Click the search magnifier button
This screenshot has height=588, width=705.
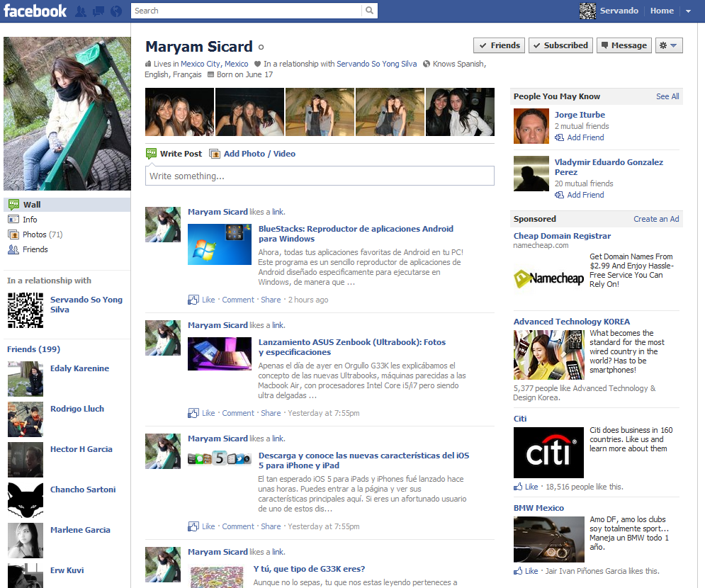tap(369, 11)
